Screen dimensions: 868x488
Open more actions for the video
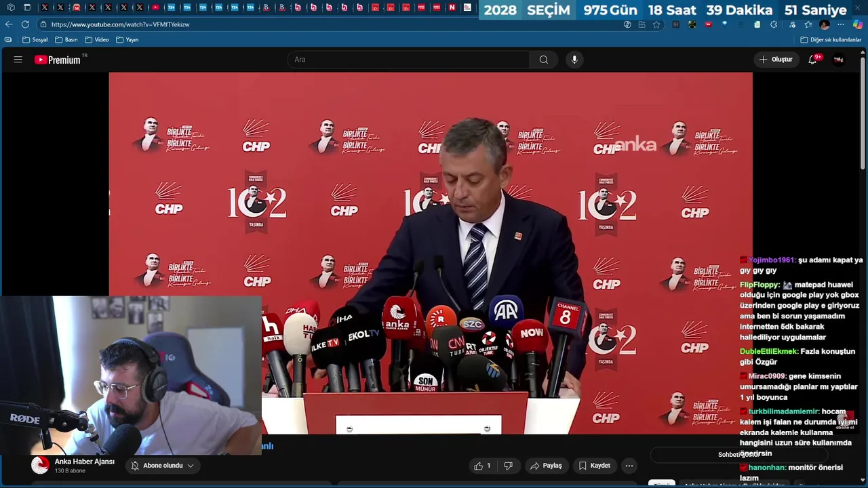(x=629, y=466)
